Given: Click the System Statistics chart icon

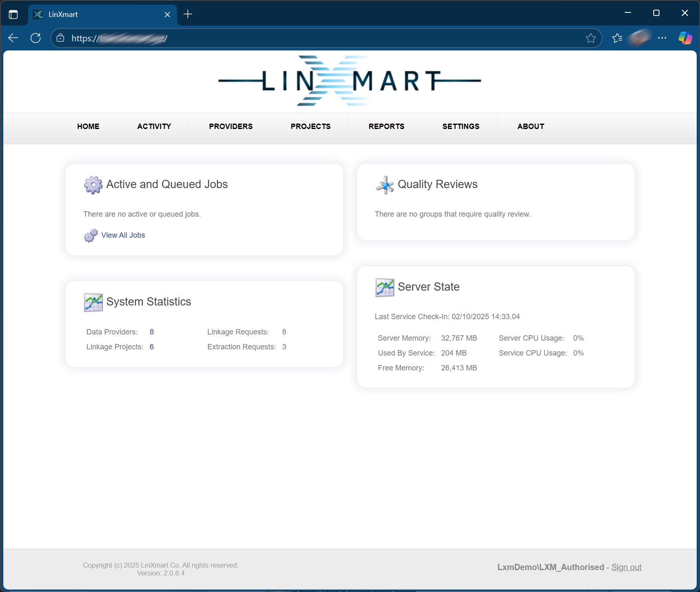Looking at the screenshot, I should pos(93,302).
